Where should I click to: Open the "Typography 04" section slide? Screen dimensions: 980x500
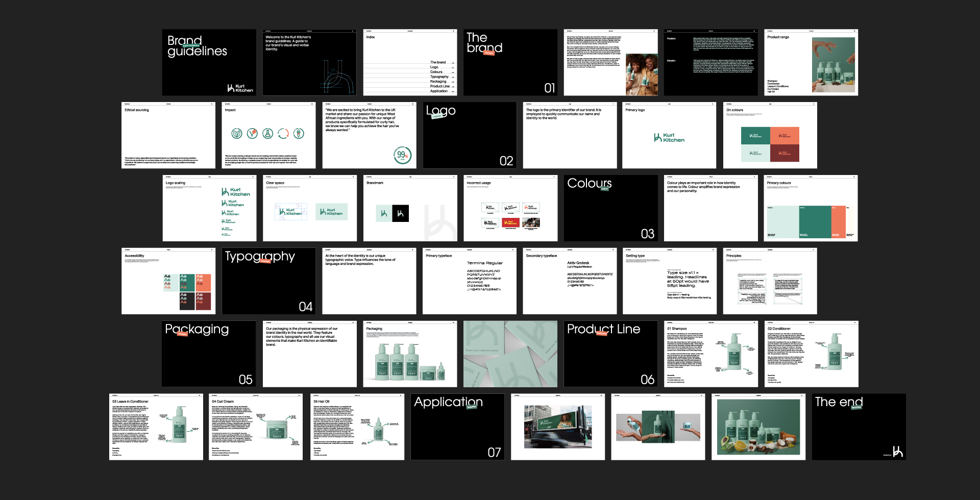(x=268, y=281)
